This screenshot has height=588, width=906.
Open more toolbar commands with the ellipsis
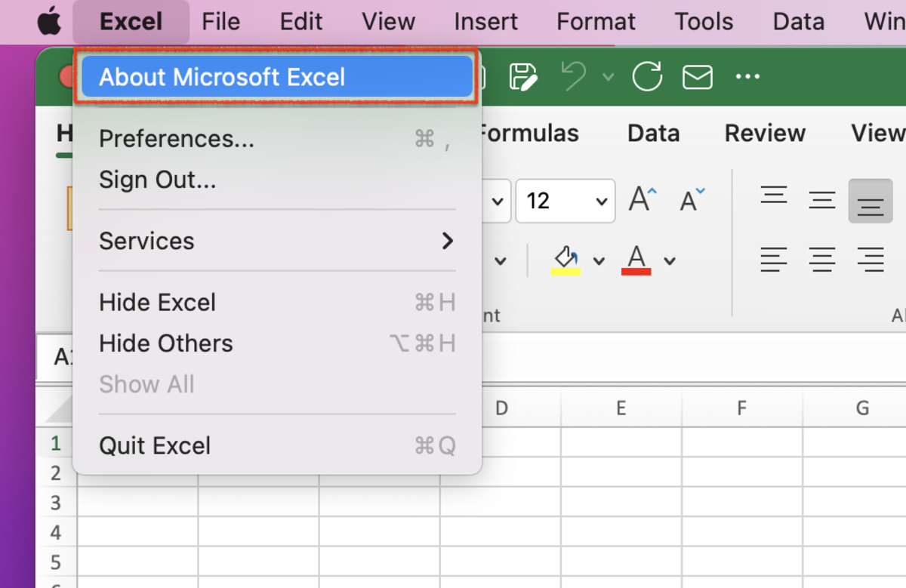(747, 76)
